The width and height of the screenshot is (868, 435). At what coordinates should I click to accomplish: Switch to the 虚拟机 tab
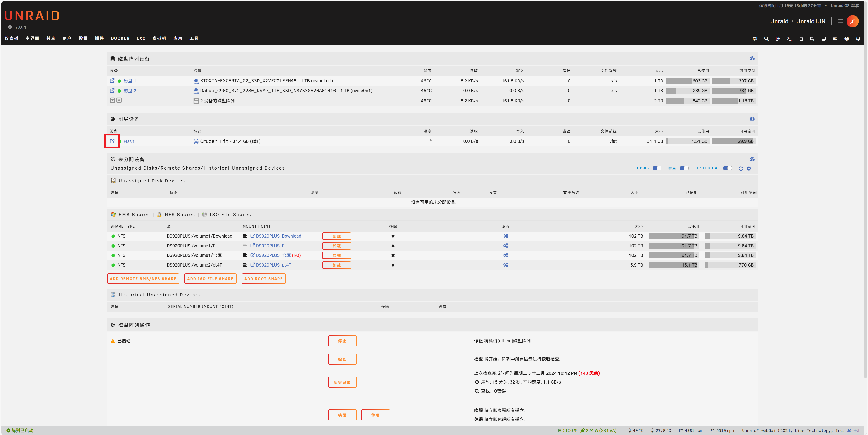click(159, 38)
